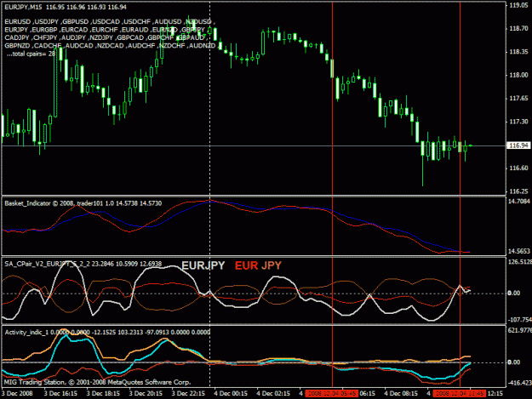Click the 0.00 level label in SA_CPair panel

[513, 293]
